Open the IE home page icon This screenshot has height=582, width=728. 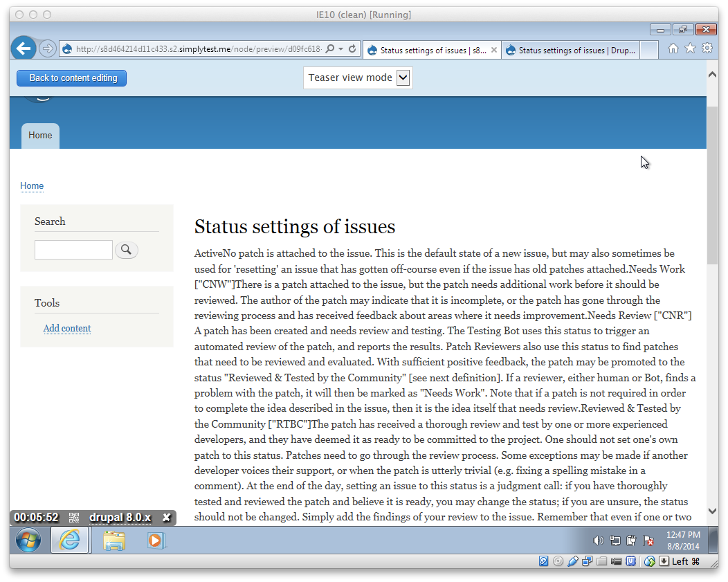[673, 48]
